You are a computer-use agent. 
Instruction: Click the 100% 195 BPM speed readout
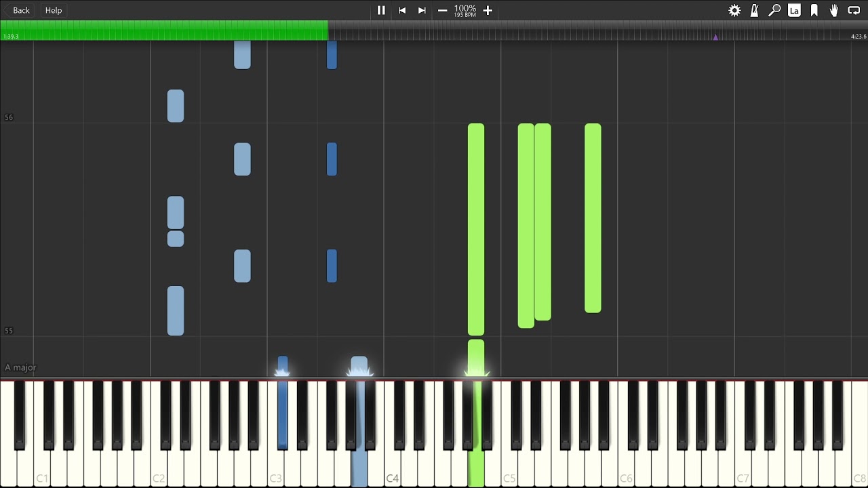(465, 10)
